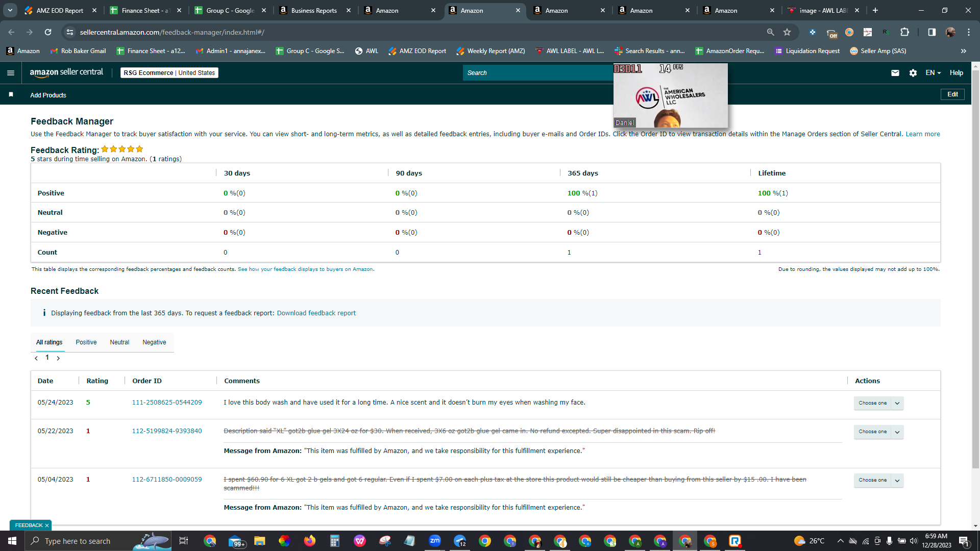Open the Chrome three-dot menu
The image size is (980, 551).
[969, 32]
